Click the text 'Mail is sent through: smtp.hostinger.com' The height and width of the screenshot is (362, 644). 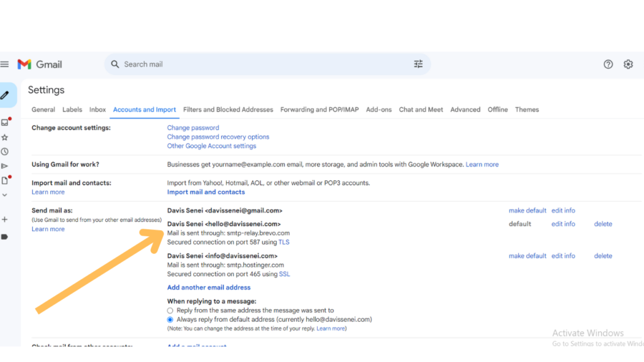coord(226,265)
